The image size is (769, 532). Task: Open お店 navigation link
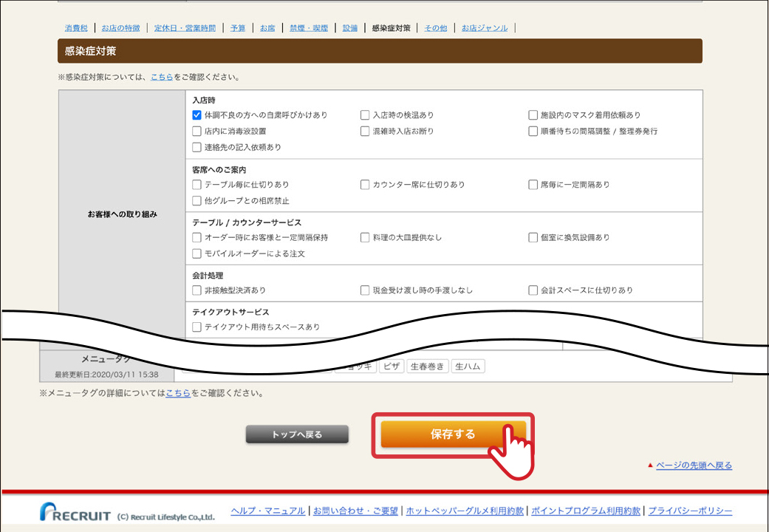[x=267, y=28]
